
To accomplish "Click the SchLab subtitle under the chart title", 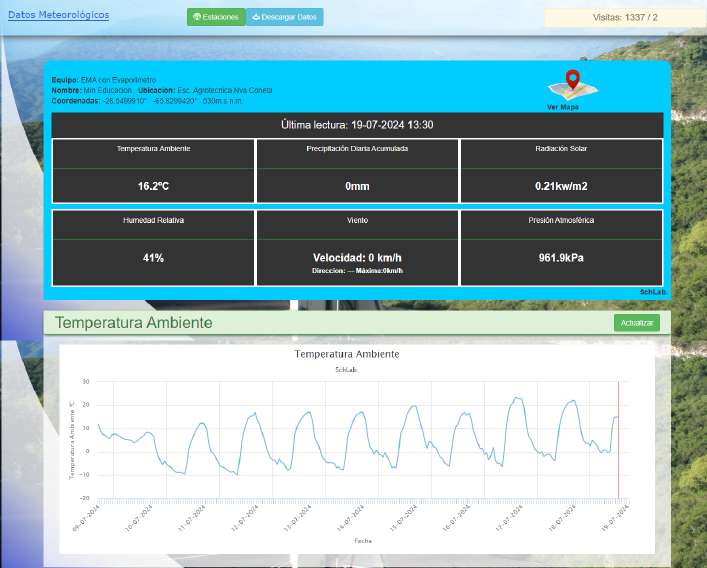I will (346, 370).
